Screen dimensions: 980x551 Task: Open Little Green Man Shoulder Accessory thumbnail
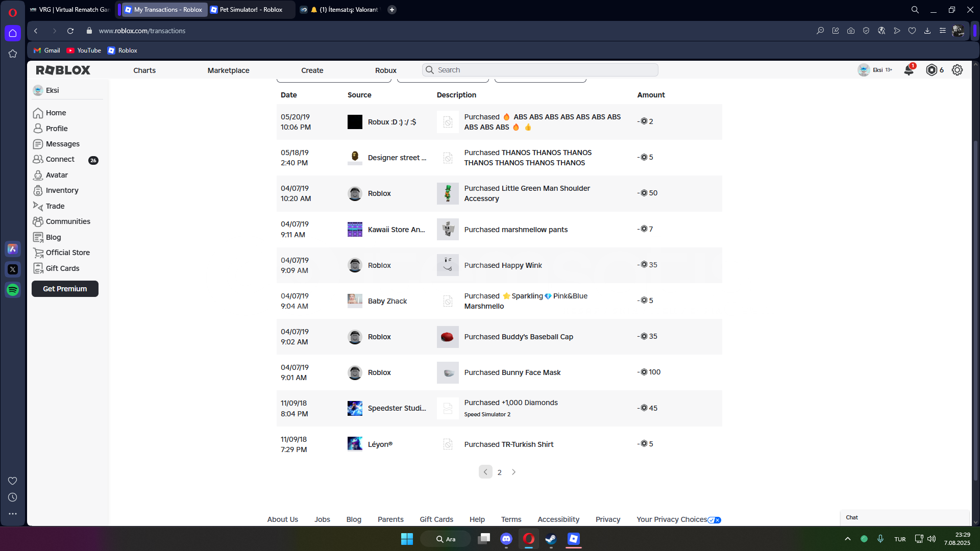click(448, 193)
